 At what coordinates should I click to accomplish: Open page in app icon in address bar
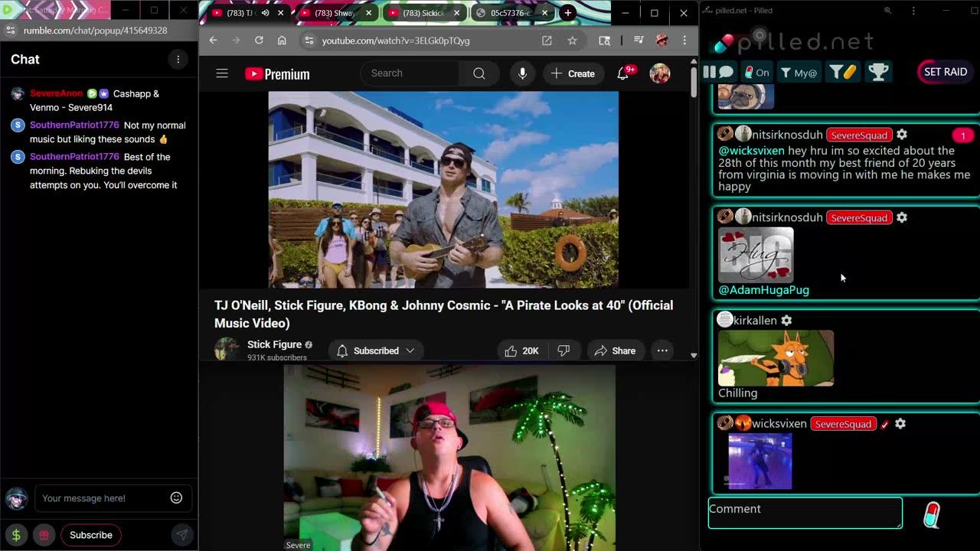547,41
